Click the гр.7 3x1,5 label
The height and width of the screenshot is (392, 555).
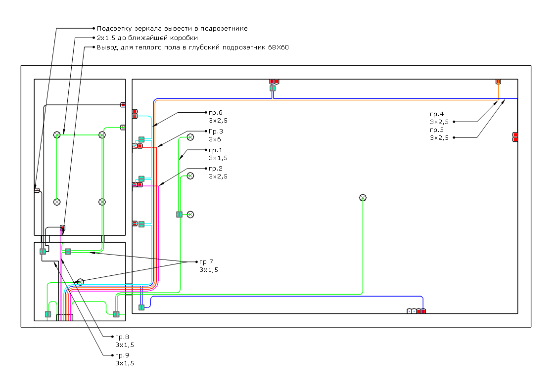(209, 265)
